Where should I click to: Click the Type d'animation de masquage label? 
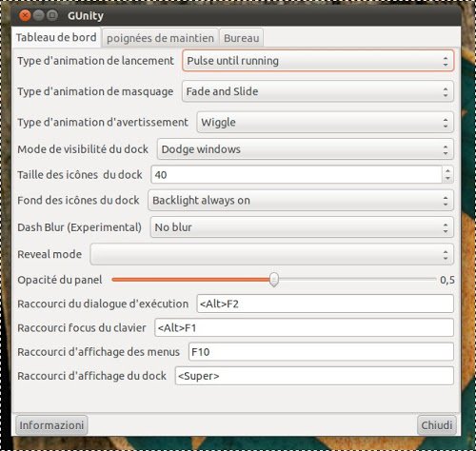pos(95,91)
